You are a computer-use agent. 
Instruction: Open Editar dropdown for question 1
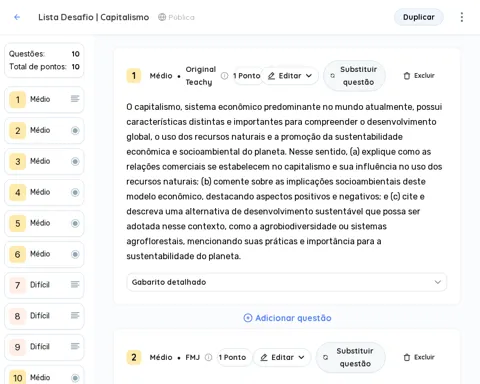[290, 76]
